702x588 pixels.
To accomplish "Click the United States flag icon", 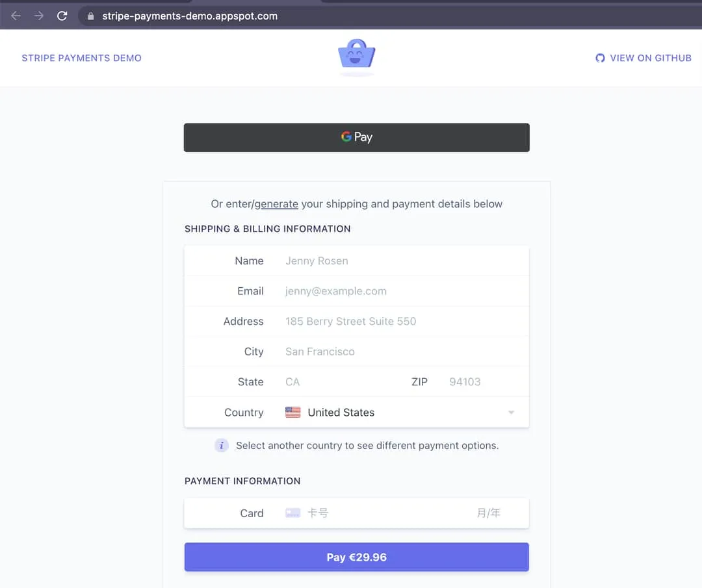I will coord(292,411).
